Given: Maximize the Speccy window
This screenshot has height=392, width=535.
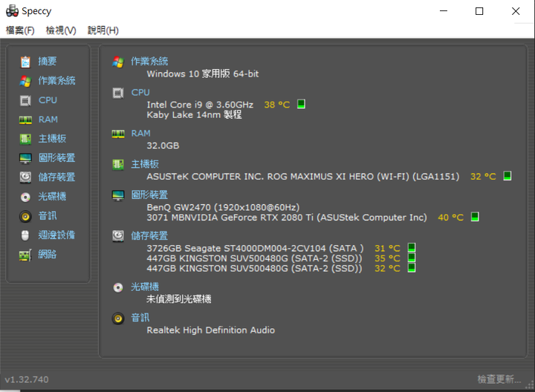Looking at the screenshot, I should click(479, 11).
